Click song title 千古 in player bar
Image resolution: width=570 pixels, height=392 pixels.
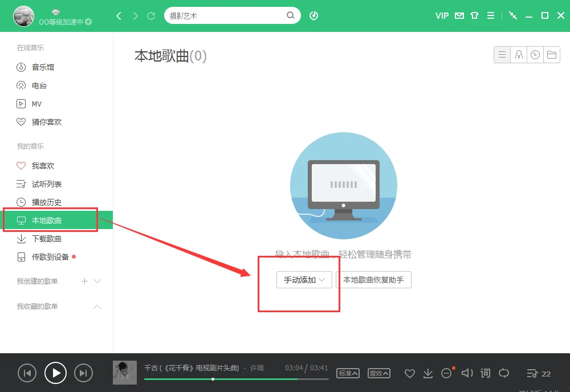click(192, 368)
